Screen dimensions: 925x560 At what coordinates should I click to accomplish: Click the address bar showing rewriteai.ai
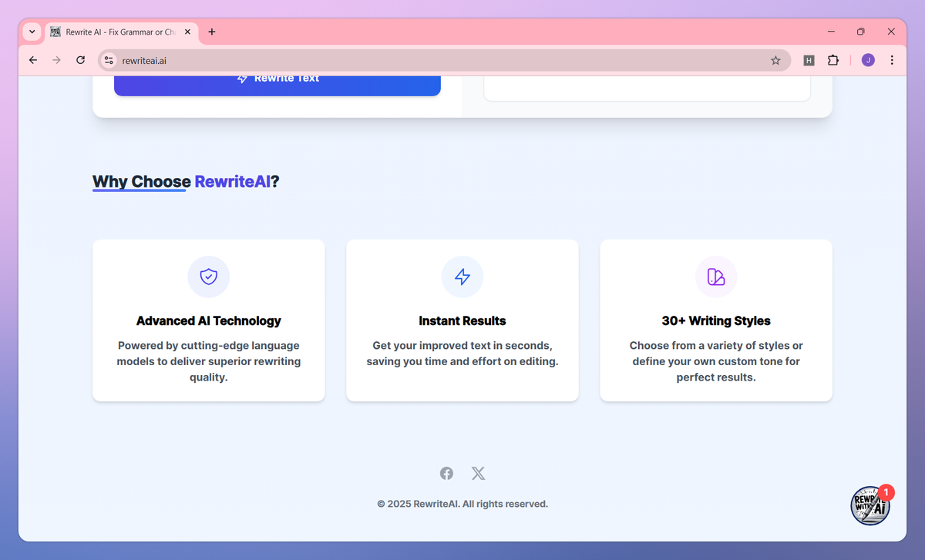point(444,60)
